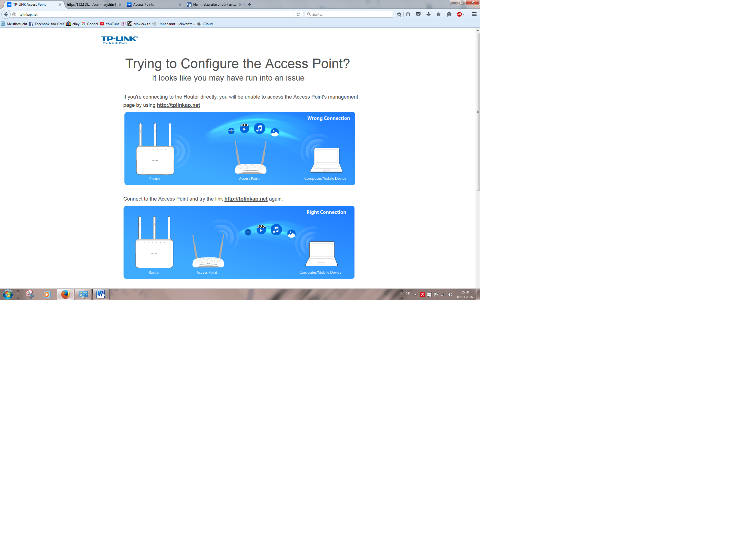Click the Firefox back arrow button
This screenshot has height=560, width=741.
click(6, 14)
